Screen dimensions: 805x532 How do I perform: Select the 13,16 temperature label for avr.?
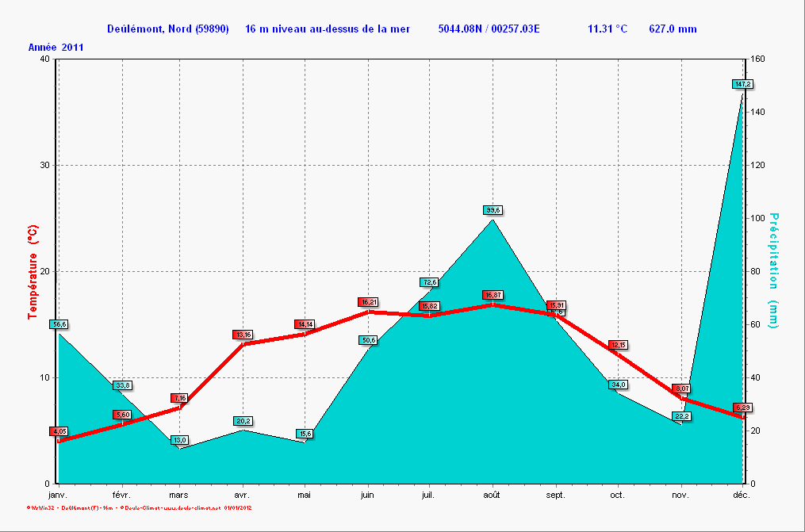(243, 335)
